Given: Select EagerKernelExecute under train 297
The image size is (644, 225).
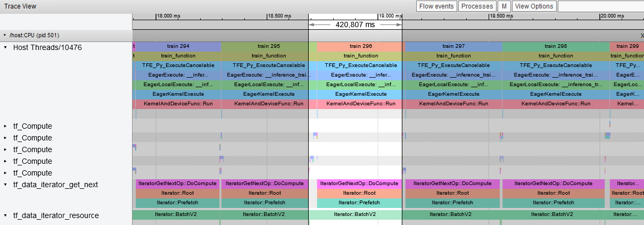Looking at the screenshot, I should (453, 94).
